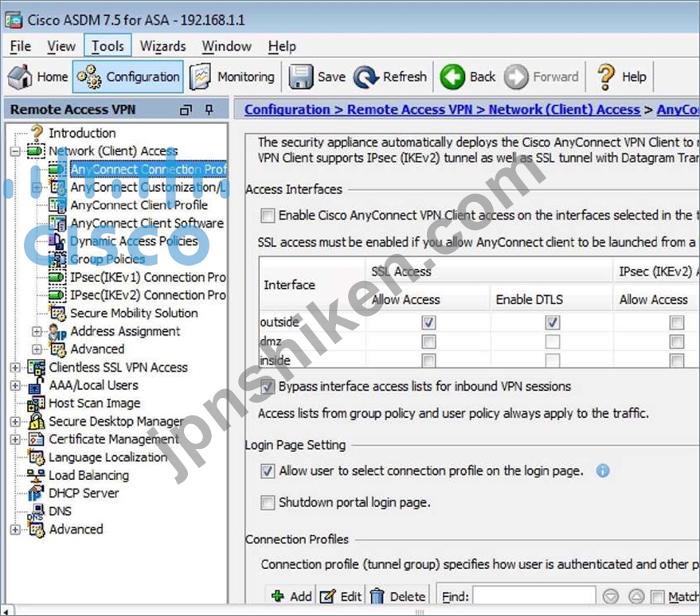Click the find-next down arrow button

(x=610, y=596)
